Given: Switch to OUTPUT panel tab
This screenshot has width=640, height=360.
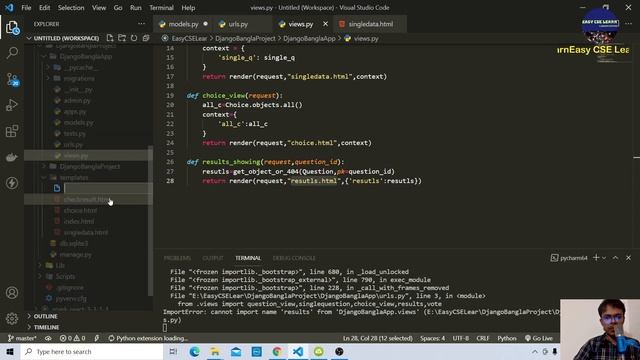Looking at the screenshot, I should [213, 258].
